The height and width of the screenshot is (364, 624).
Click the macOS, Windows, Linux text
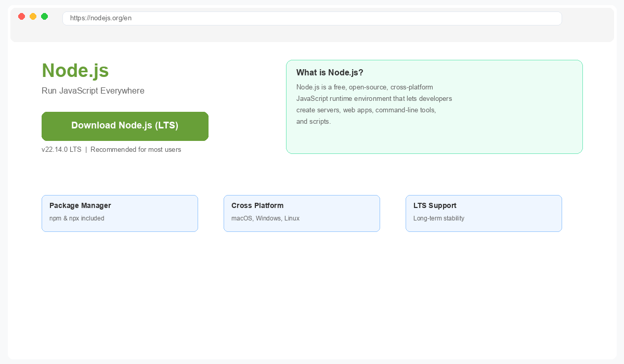tap(265, 218)
